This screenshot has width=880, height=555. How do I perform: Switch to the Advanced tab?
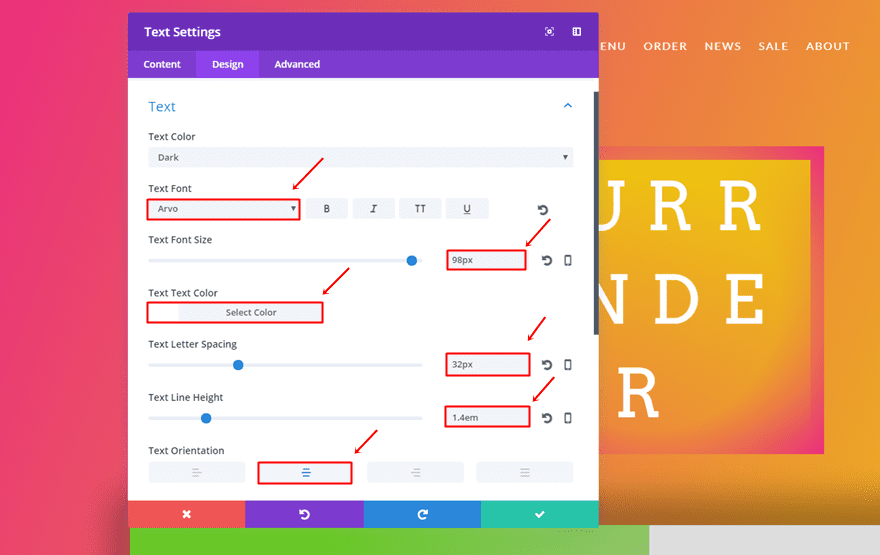coord(297,64)
